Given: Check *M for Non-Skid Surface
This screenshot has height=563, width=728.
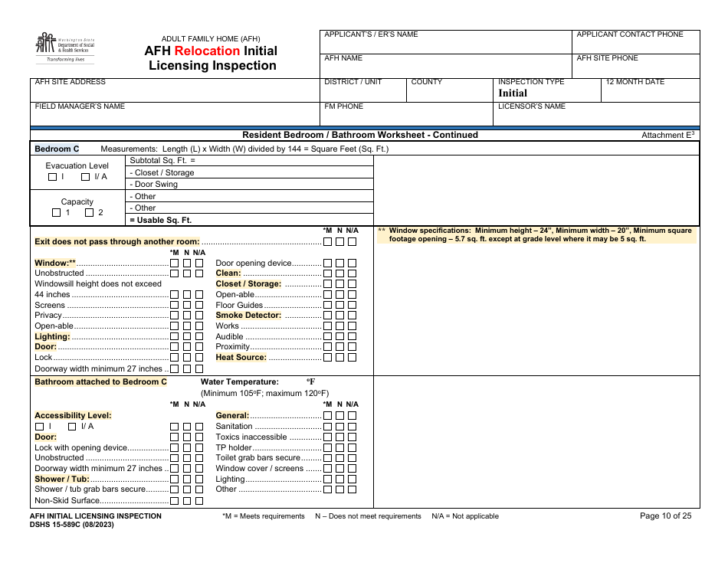Looking at the screenshot, I should (x=175, y=499).
